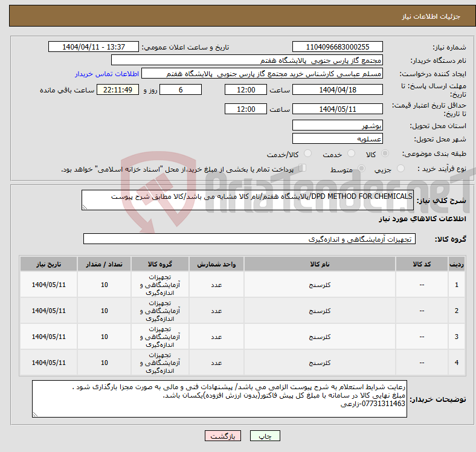Viewport: 476px width, 452px height.
Task: Toggle the Islamic treasury payment checkbox
Action: (x=303, y=167)
